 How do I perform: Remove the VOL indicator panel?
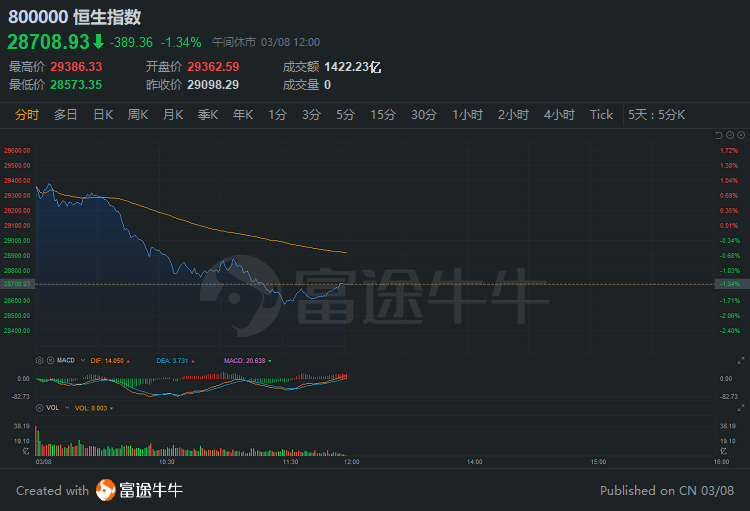click(x=40, y=408)
